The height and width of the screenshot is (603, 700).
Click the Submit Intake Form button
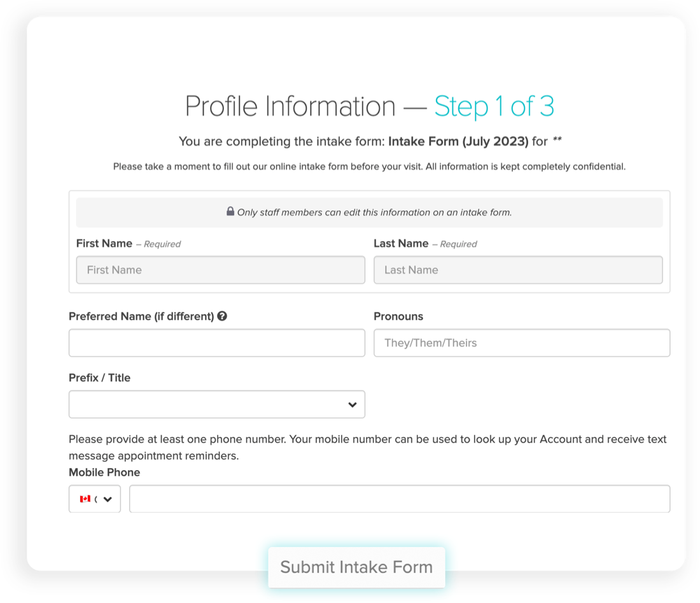point(356,567)
